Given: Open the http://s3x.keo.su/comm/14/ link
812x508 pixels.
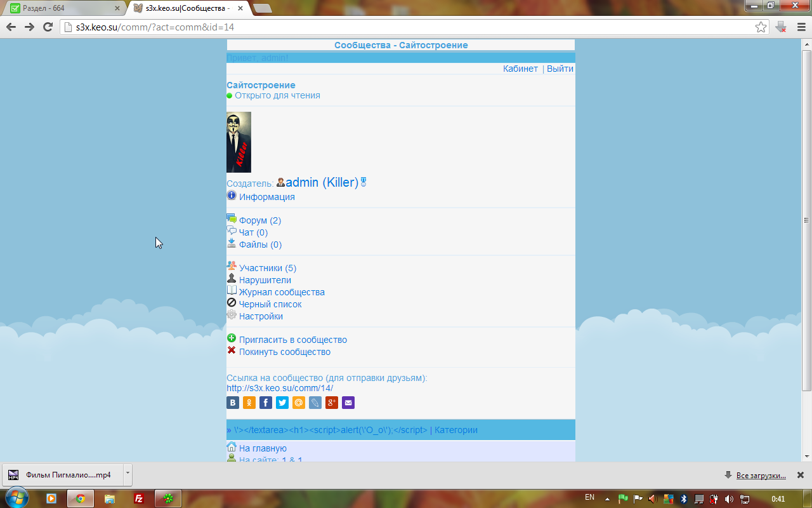Looking at the screenshot, I should tap(280, 388).
